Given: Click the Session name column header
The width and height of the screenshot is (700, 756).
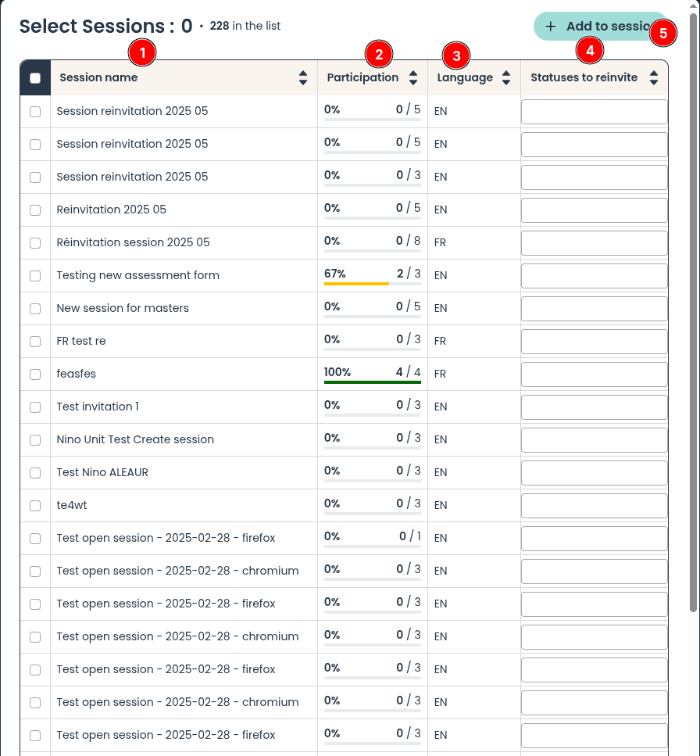Looking at the screenshot, I should 98,78.
